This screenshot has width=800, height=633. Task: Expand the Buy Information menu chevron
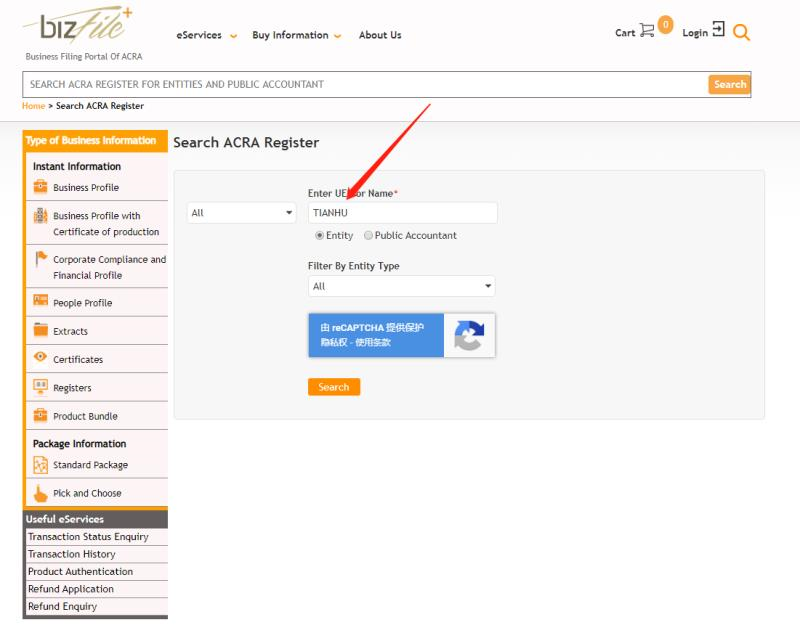pos(338,36)
